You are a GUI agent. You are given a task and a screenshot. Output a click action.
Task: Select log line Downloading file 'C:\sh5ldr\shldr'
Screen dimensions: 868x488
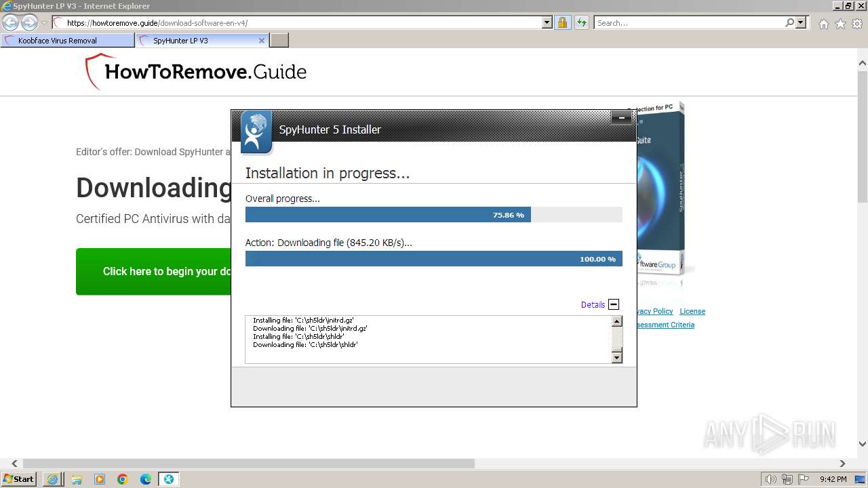tap(305, 345)
